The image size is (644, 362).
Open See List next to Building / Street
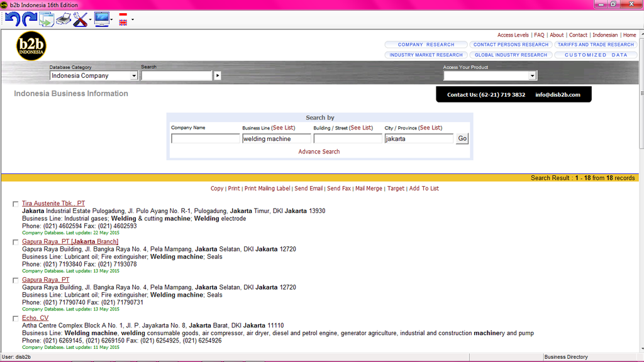[361, 128]
